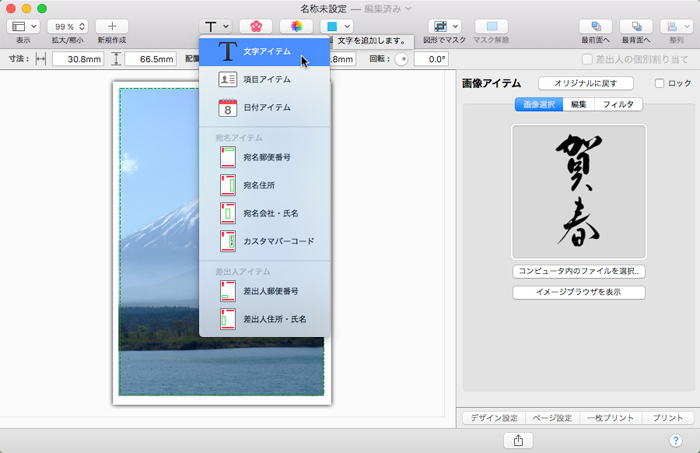
Task: Click the help question mark icon
Action: point(675,440)
